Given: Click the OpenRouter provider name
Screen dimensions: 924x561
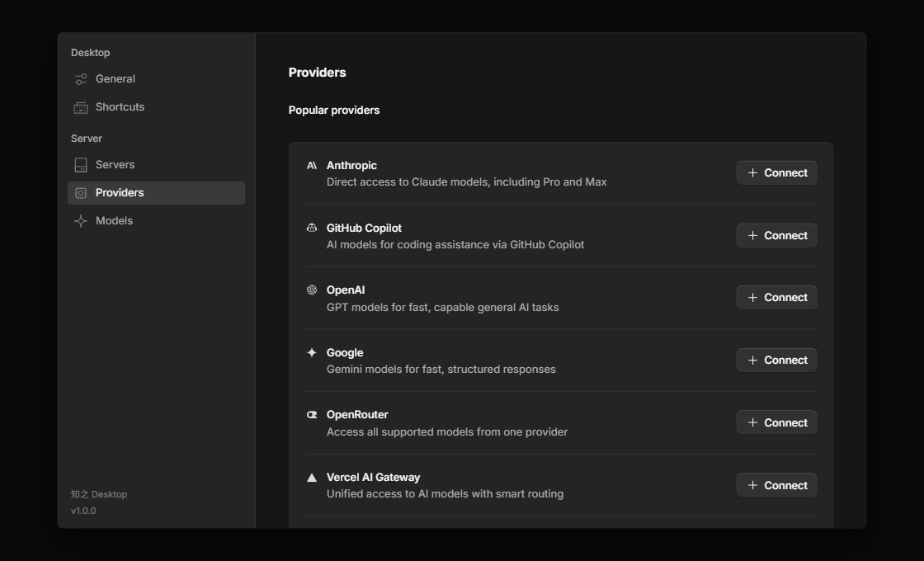Looking at the screenshot, I should pyautogui.click(x=357, y=415).
